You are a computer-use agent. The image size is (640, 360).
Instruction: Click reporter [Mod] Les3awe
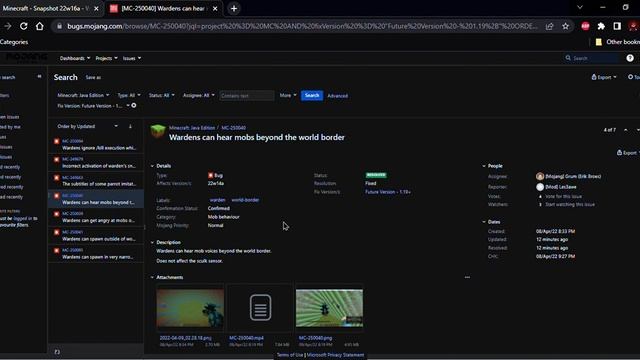(561, 187)
